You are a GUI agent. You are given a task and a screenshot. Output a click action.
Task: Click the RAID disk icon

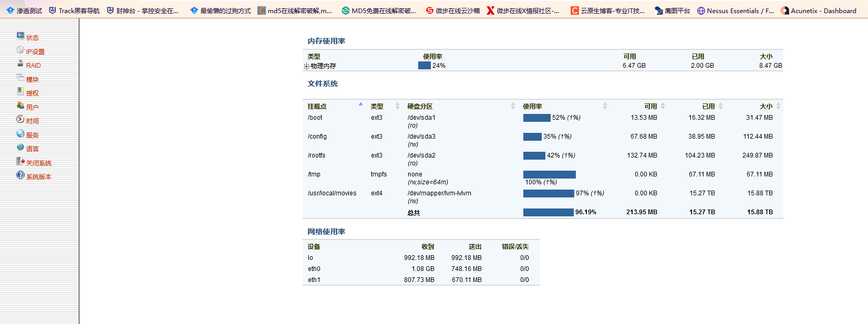click(20, 63)
